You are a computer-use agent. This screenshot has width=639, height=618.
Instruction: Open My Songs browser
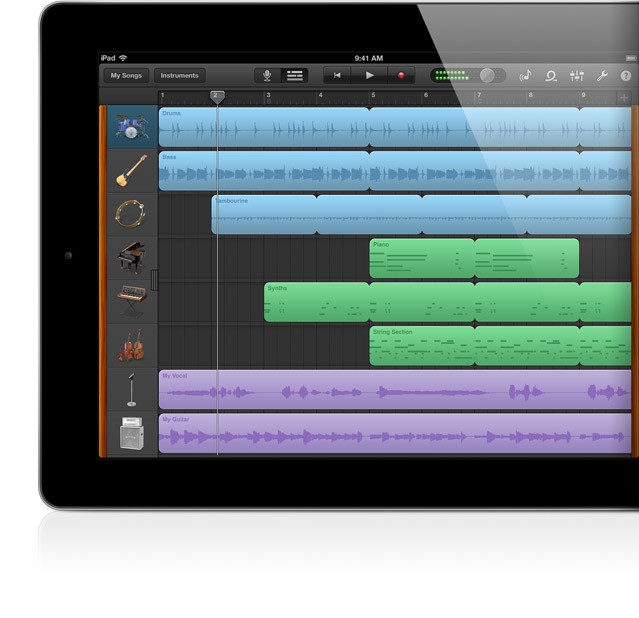pos(127,76)
